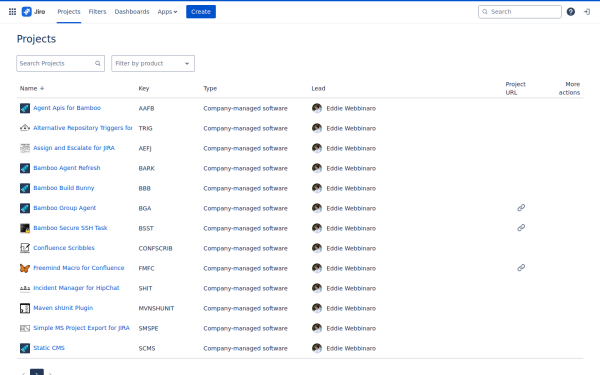Screen dimensions: 600x375
Task: Expand the Filter by product dropdown
Action: 153,64
